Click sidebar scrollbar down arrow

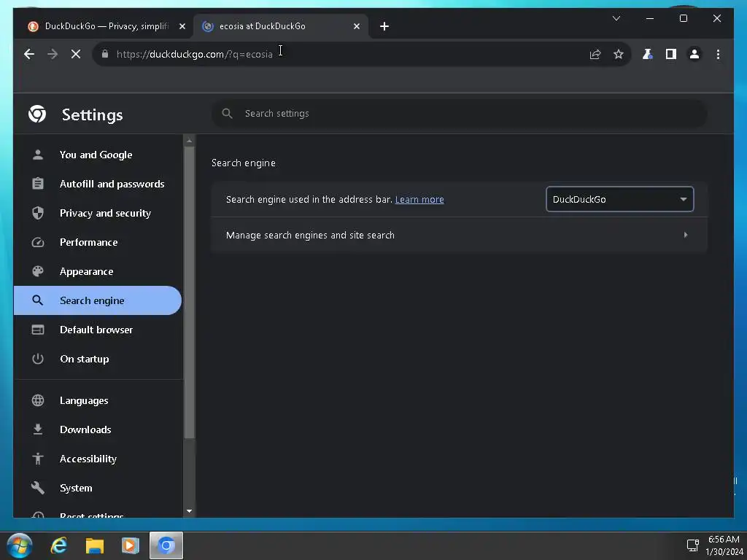coord(189,511)
